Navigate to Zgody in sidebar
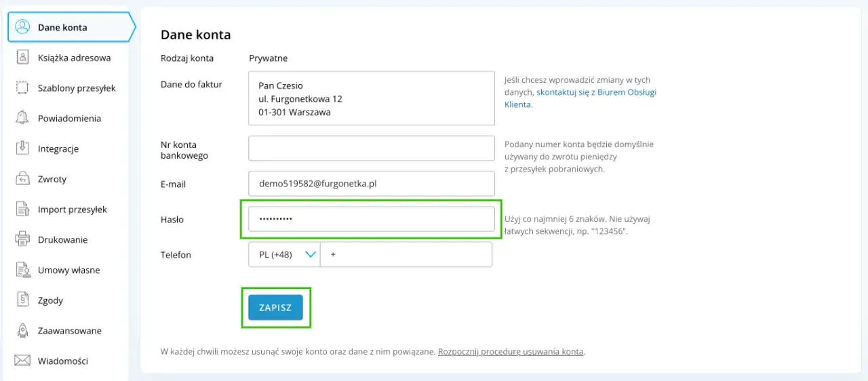Image resolution: width=868 pixels, height=381 pixels. (50, 300)
